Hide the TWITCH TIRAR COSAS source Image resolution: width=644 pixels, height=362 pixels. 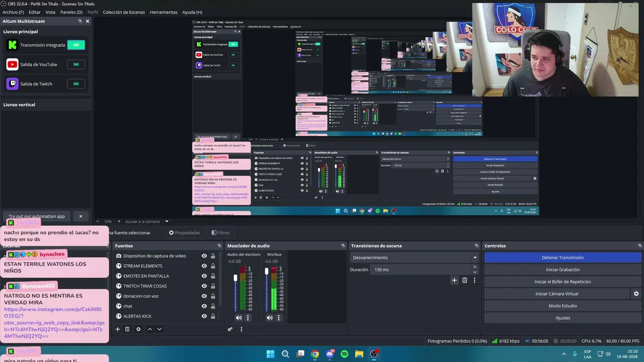click(204, 286)
